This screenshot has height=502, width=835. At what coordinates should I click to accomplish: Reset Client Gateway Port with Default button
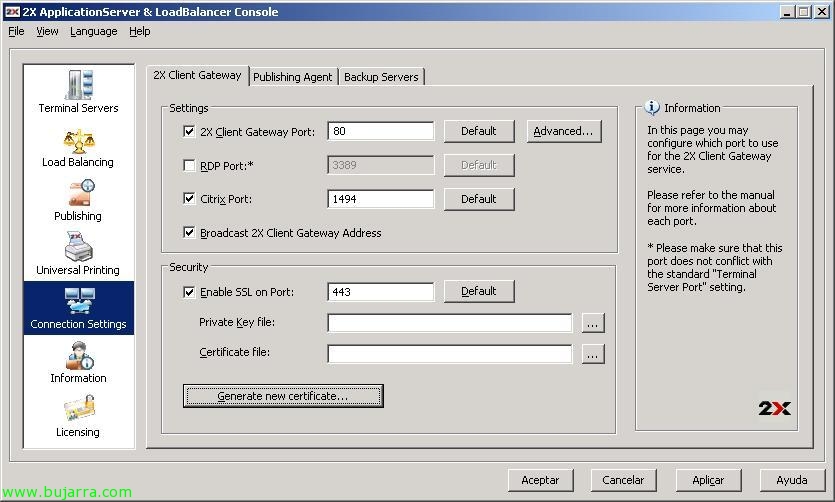pos(479,131)
